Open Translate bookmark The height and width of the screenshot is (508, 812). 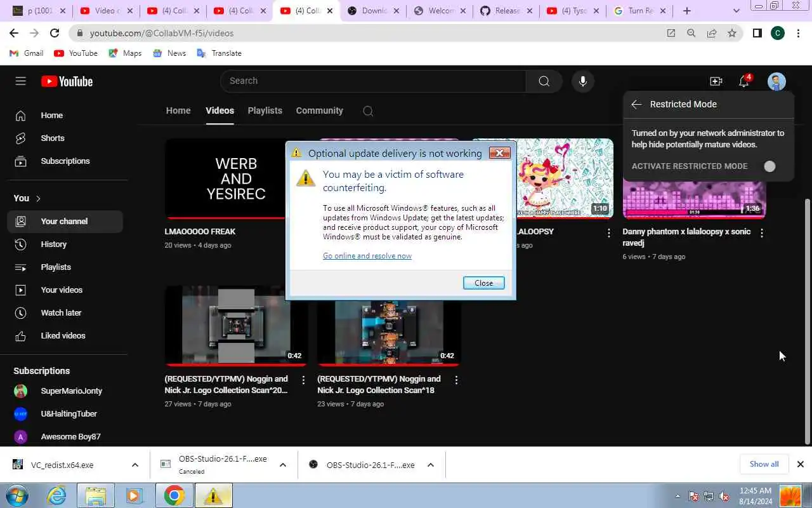tap(219, 53)
